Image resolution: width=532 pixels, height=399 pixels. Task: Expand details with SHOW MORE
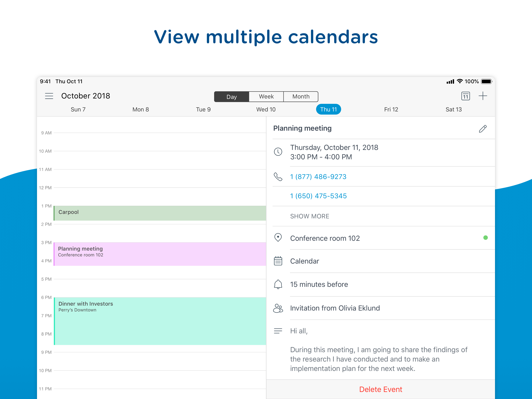(310, 216)
